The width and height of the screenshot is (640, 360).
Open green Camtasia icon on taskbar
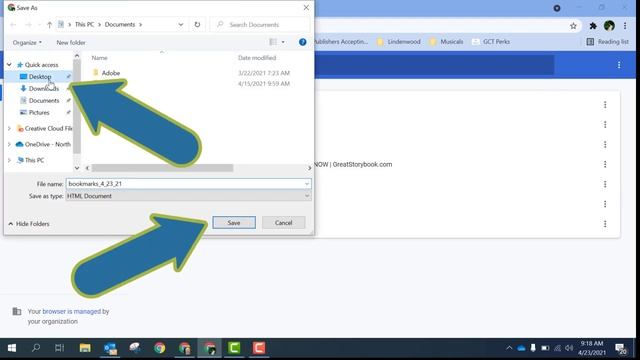point(234,348)
